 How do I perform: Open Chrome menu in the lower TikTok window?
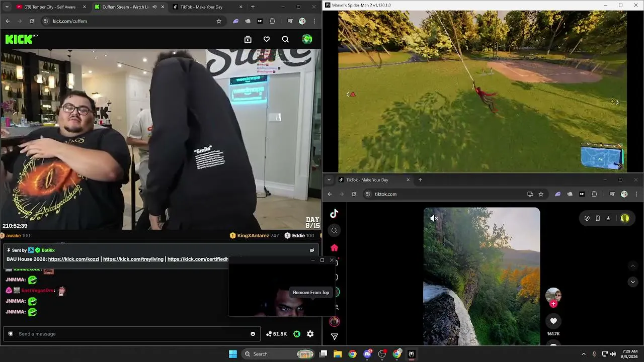636,194
